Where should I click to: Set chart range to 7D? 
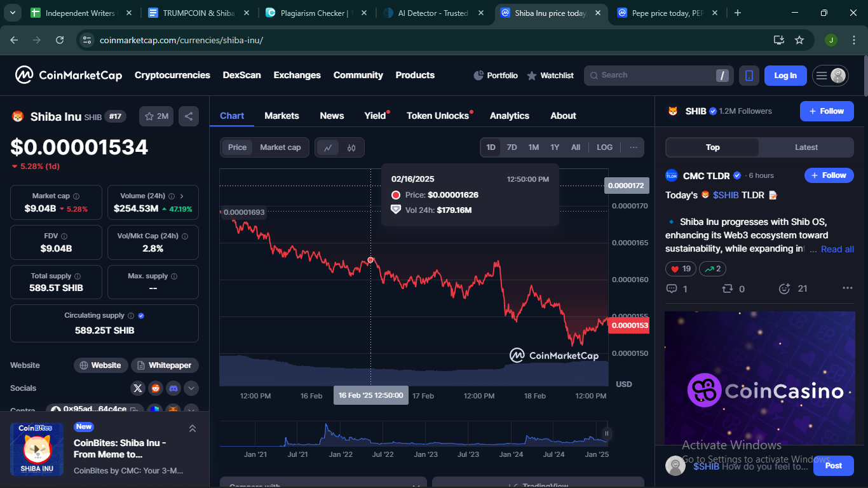coord(512,147)
